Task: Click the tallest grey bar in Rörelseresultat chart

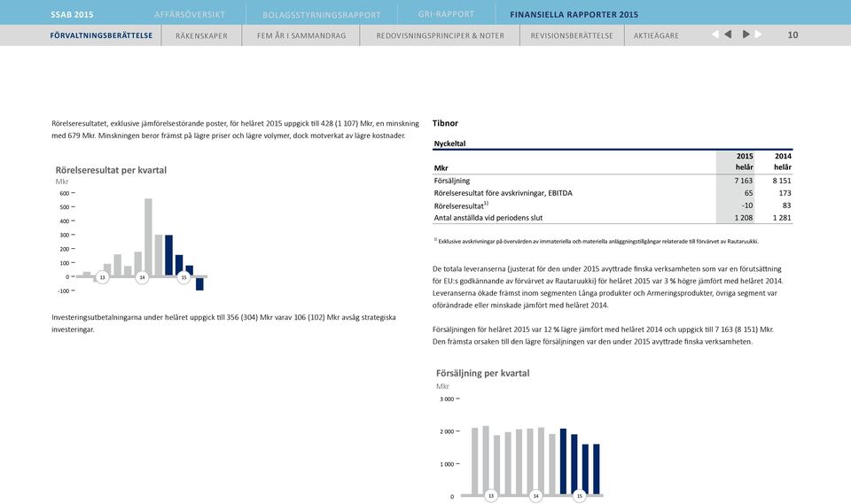Action: (148, 237)
